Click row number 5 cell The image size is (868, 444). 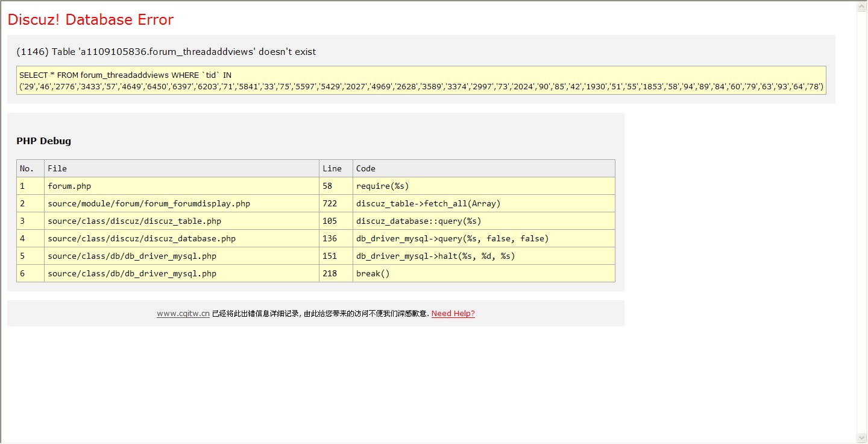(30, 256)
